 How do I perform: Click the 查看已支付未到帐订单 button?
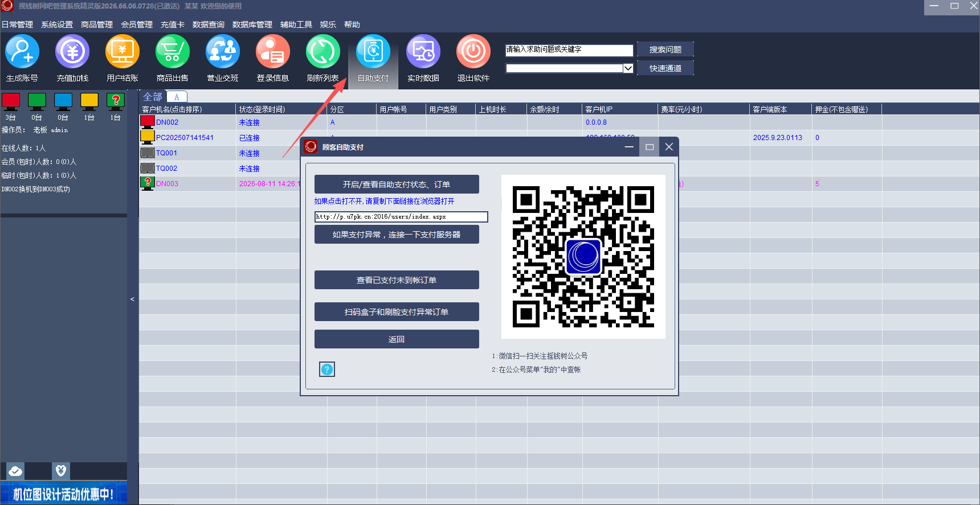(397, 280)
